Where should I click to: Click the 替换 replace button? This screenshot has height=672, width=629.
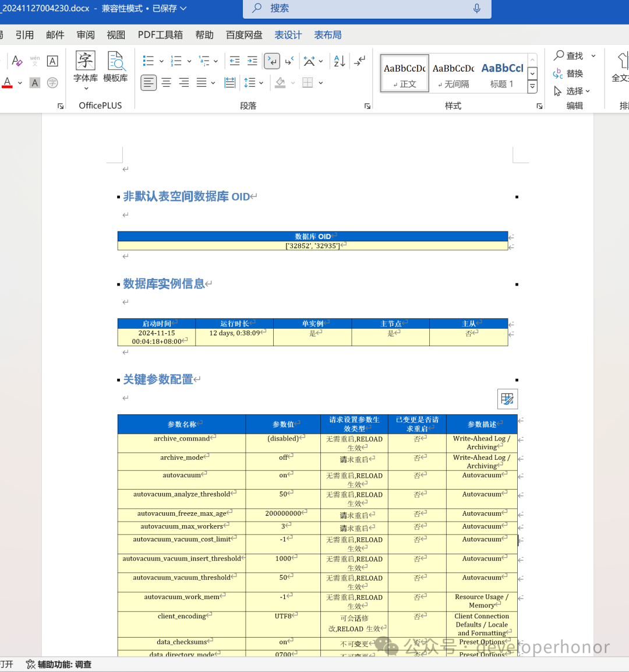coord(568,73)
